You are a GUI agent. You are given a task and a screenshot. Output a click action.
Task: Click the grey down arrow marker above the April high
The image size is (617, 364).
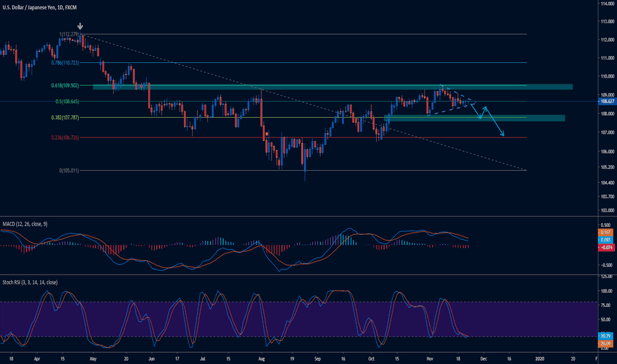[x=81, y=28]
